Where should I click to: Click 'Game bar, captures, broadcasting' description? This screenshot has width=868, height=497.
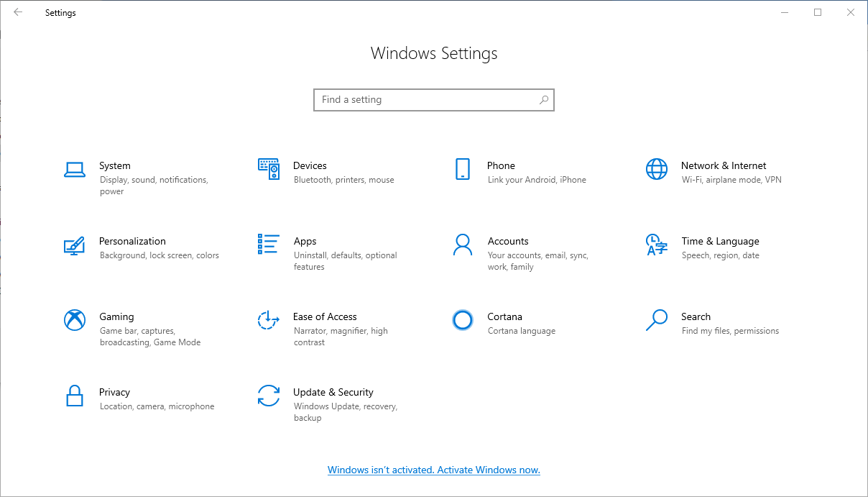tap(150, 337)
